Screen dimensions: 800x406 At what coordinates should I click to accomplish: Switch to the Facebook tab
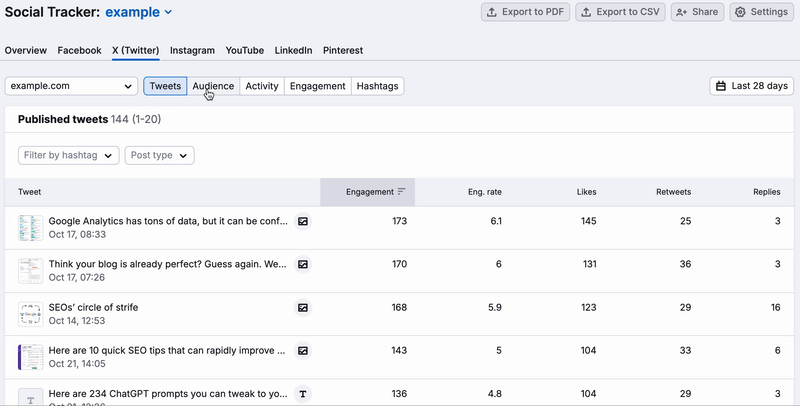click(80, 50)
